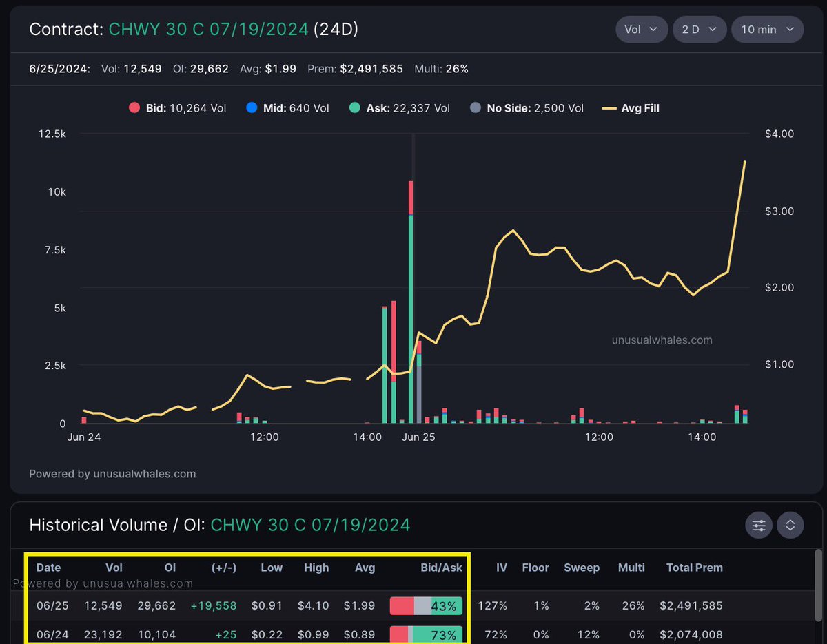Sort table by Avg column header
The height and width of the screenshot is (644, 827).
pyautogui.click(x=365, y=568)
